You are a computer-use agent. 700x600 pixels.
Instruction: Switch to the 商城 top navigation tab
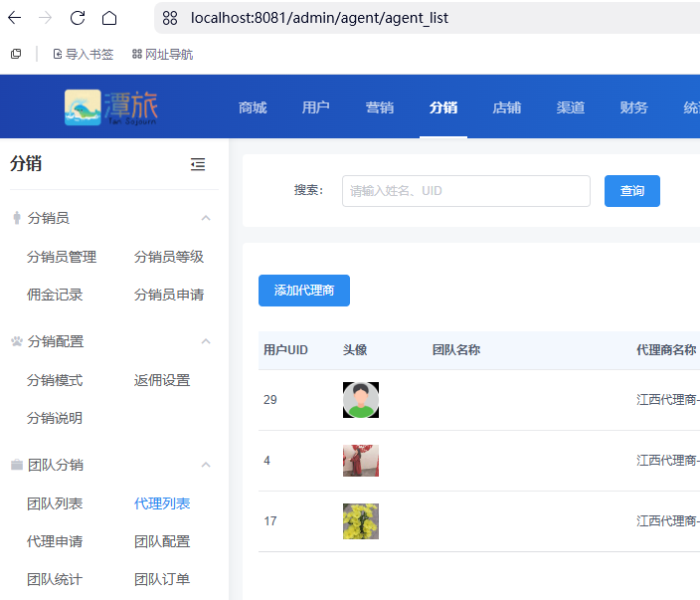[253, 107]
